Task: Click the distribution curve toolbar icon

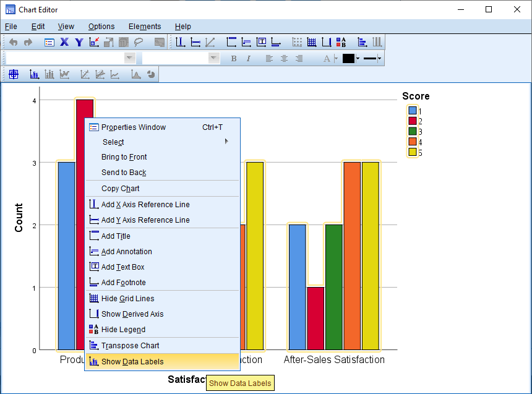Action: (135, 74)
